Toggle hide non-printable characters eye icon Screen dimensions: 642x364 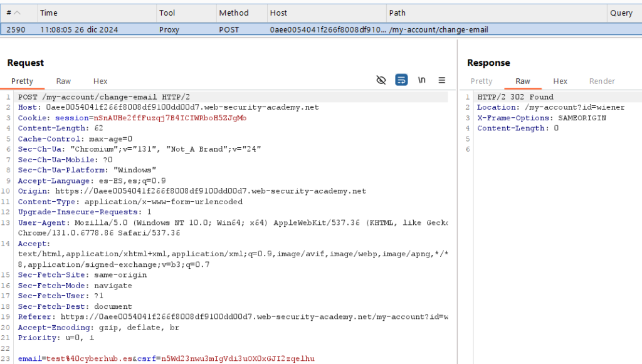coord(381,80)
